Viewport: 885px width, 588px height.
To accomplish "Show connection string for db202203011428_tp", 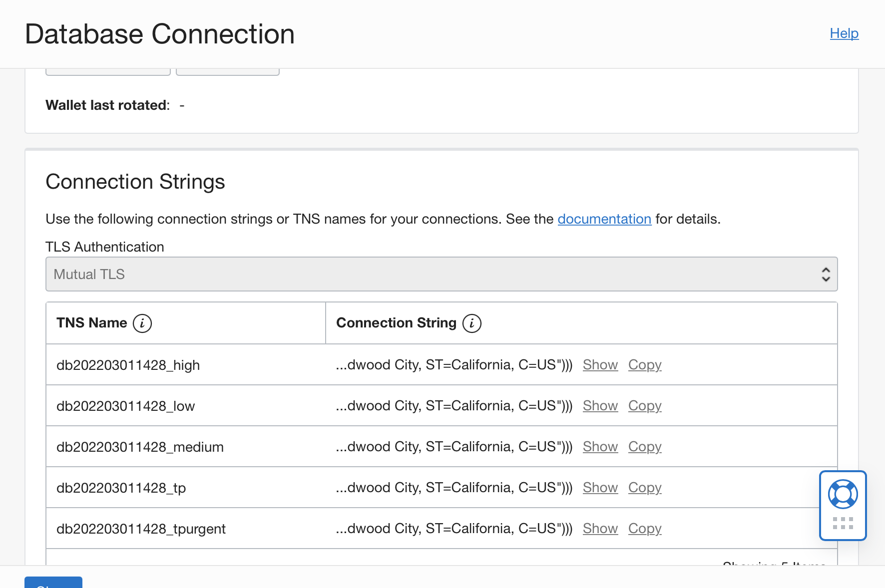I will point(600,488).
